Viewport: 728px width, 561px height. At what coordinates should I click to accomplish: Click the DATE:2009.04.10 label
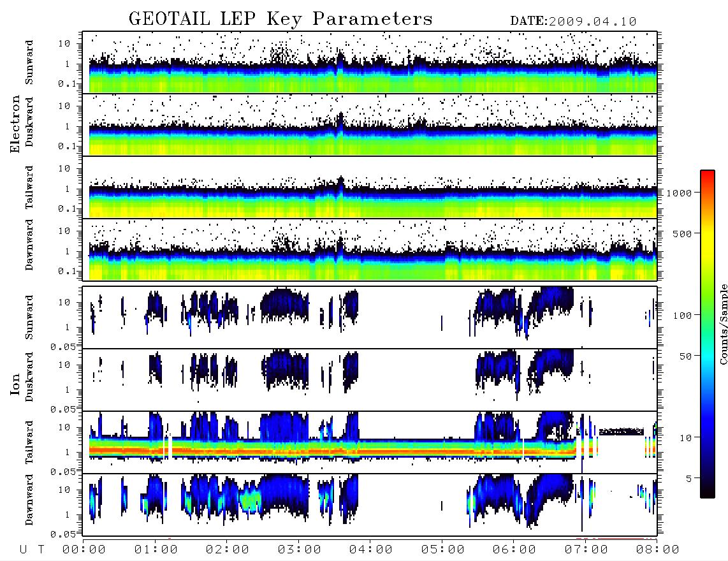573,21
